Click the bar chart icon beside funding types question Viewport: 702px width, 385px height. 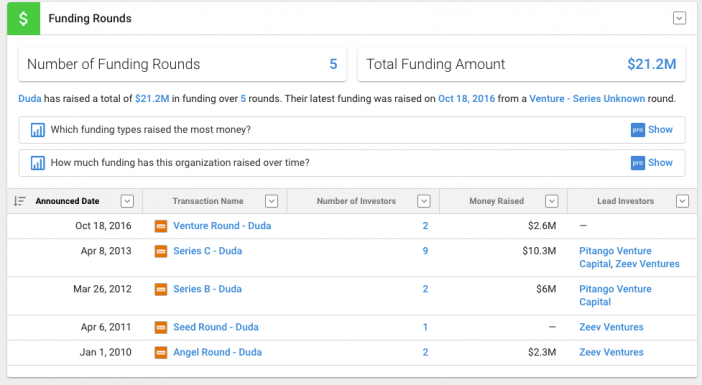tap(38, 130)
